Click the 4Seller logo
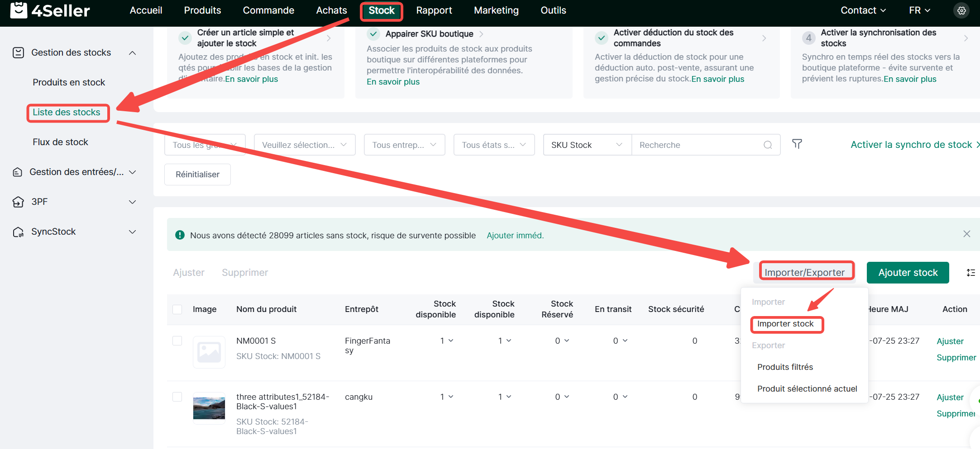Image resolution: width=980 pixels, height=449 pixels. pos(50,10)
